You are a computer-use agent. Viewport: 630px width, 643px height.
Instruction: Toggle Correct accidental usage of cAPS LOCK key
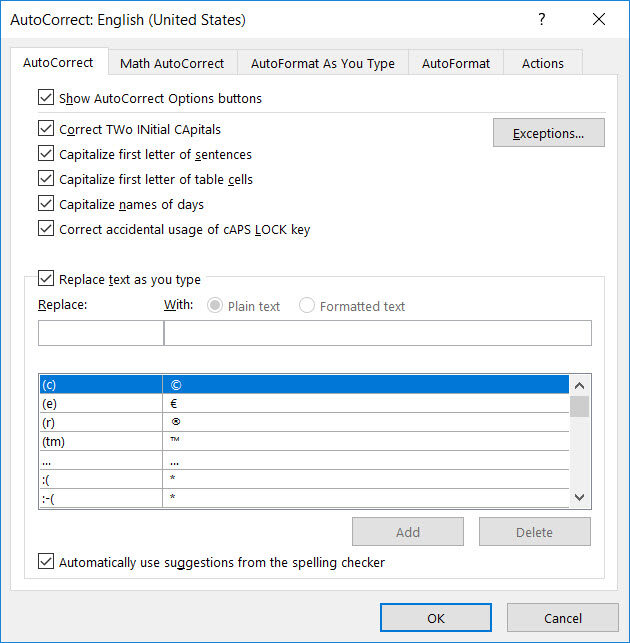pos(46,229)
